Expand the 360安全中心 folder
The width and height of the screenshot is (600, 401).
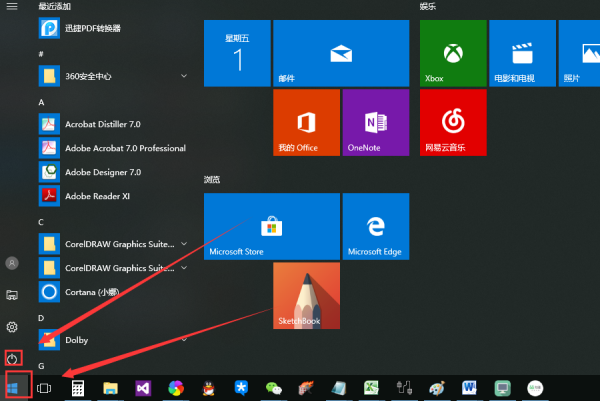point(184,75)
